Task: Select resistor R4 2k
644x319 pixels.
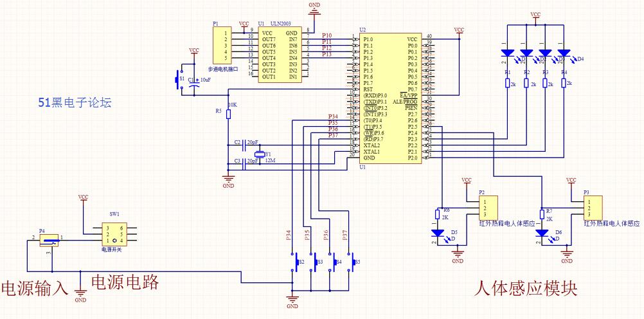Action: click(564, 84)
